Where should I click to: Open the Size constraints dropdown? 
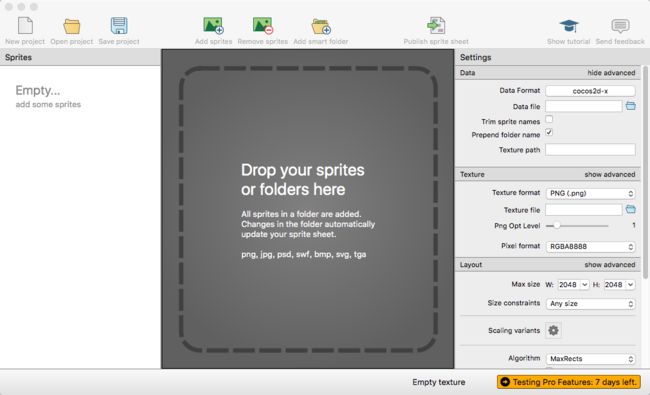click(x=590, y=303)
